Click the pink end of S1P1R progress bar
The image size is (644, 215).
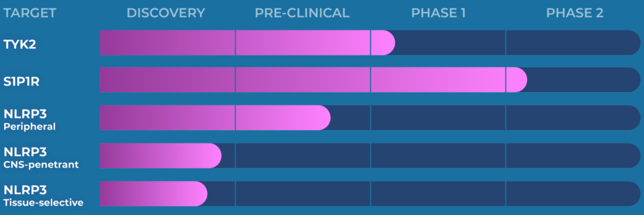point(516,80)
